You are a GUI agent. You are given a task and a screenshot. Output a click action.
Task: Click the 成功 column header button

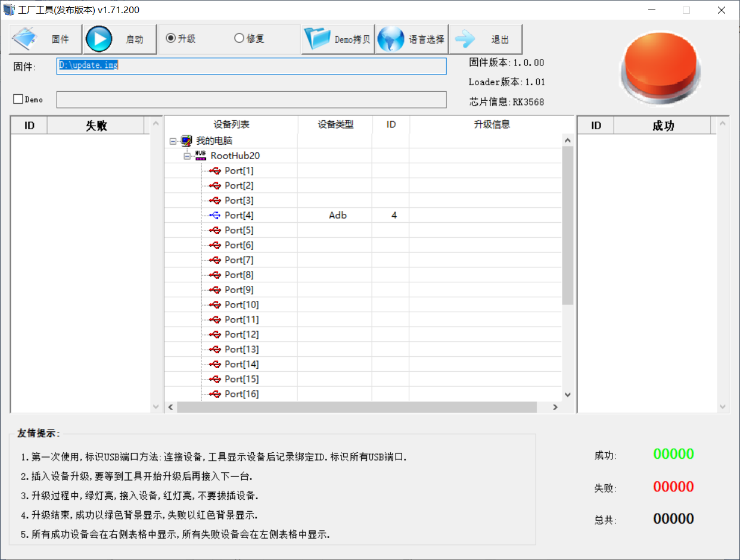coord(663,125)
